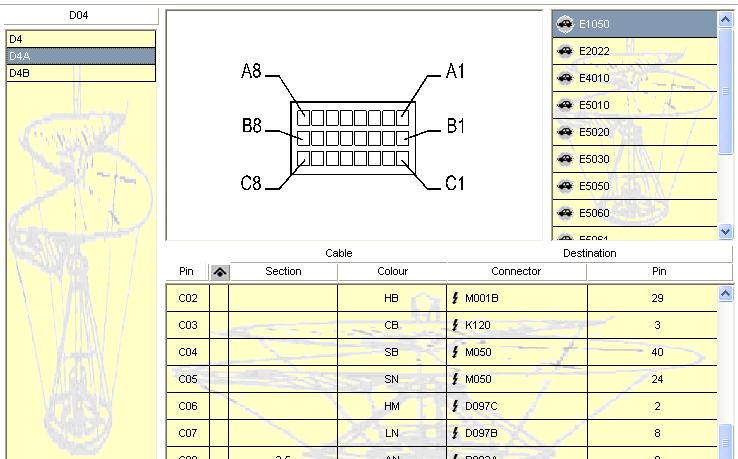Click the B1 label in connector diagram
This screenshot has height=459, width=738.
pos(455,126)
